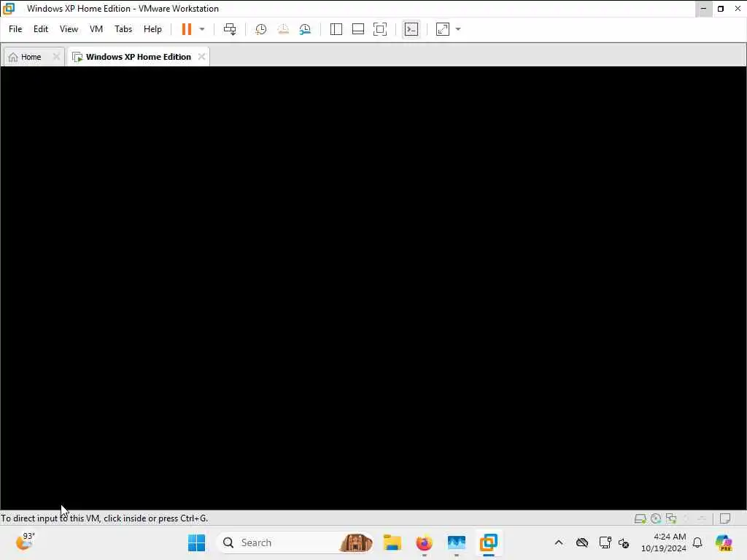This screenshot has height=560, width=747.
Task: Click the display network tray icon
Action: pyautogui.click(x=605, y=542)
